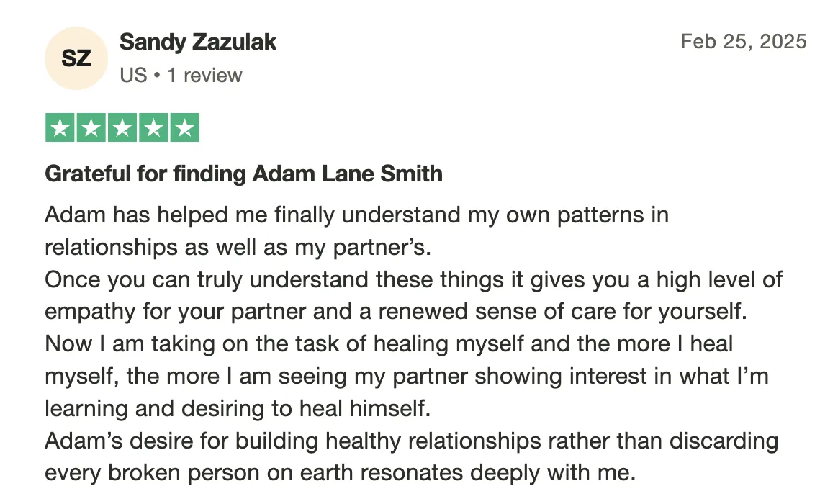838x504 pixels.
Task: Open the Feb 25, 2025 date link
Action: coord(744,42)
